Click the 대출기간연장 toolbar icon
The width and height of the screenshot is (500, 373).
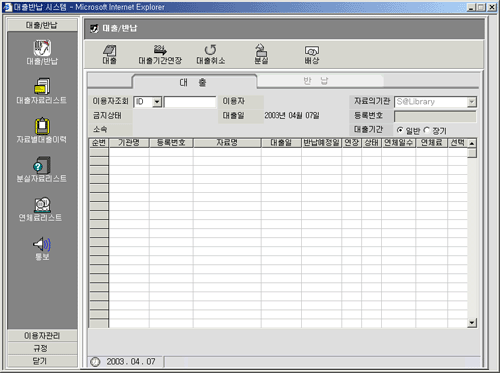pyautogui.click(x=160, y=50)
